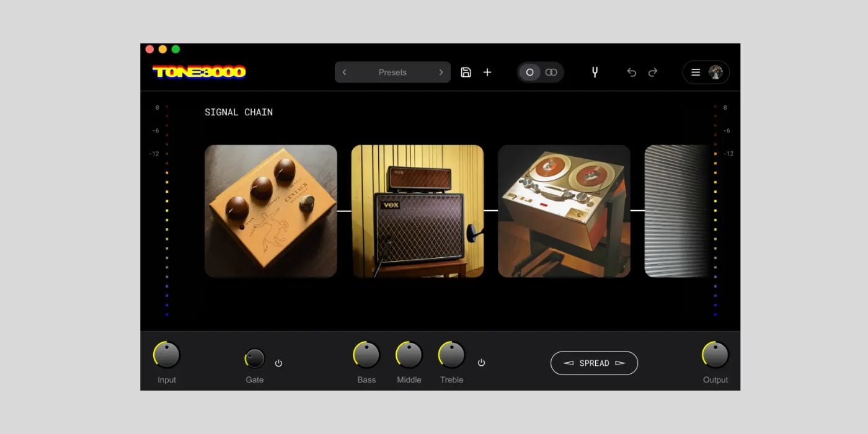The image size is (868, 434).
Task: Maximize the window with green button
Action: click(175, 49)
